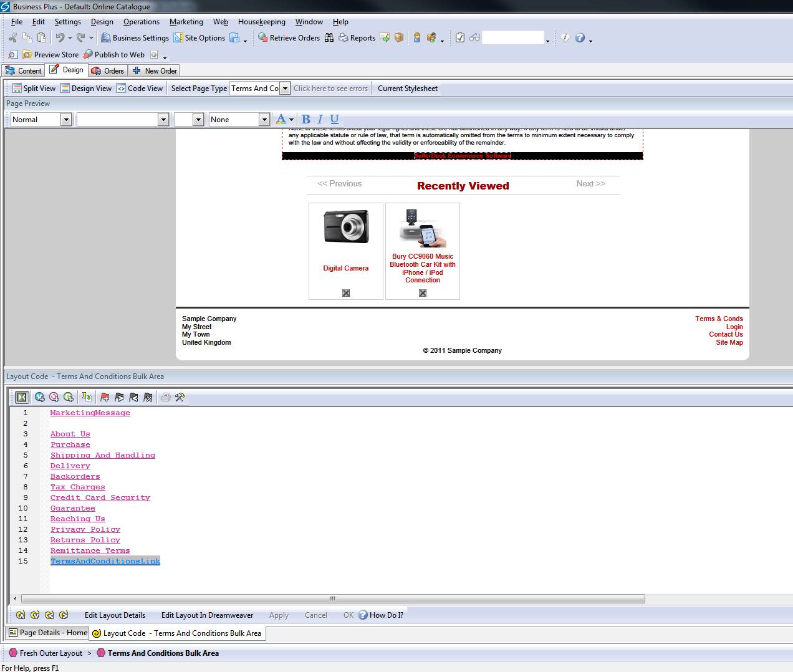
Task: Click the red flag bookmark icon
Action: click(105, 397)
